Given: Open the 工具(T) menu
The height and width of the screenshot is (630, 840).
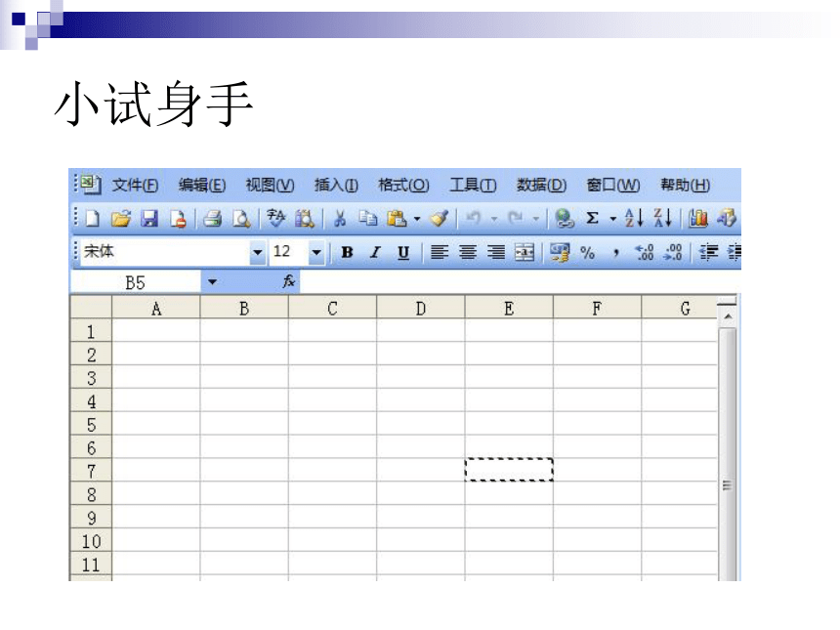Looking at the screenshot, I should tap(473, 186).
